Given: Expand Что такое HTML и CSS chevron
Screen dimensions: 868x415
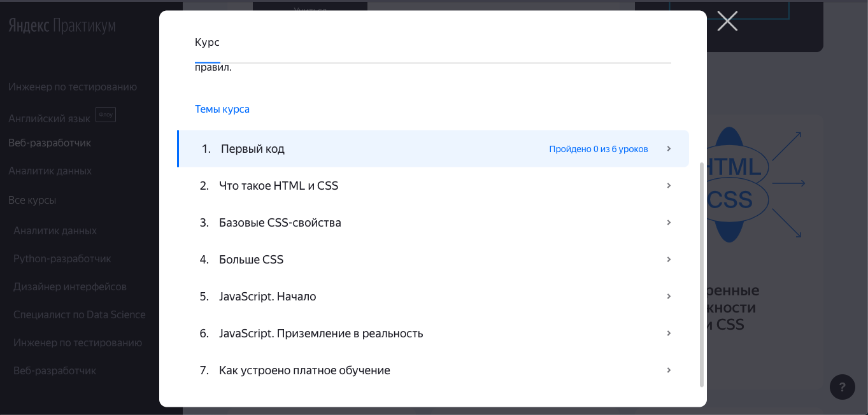Looking at the screenshot, I should (x=669, y=186).
